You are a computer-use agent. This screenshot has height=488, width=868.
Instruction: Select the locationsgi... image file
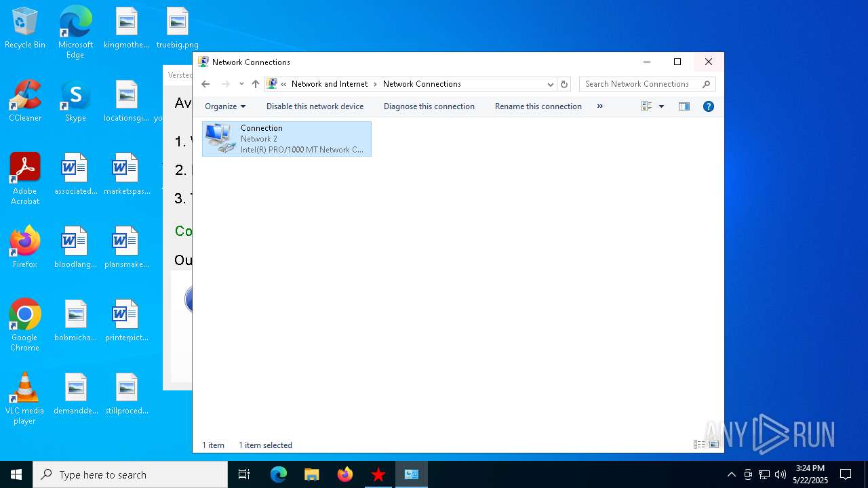[x=126, y=101]
